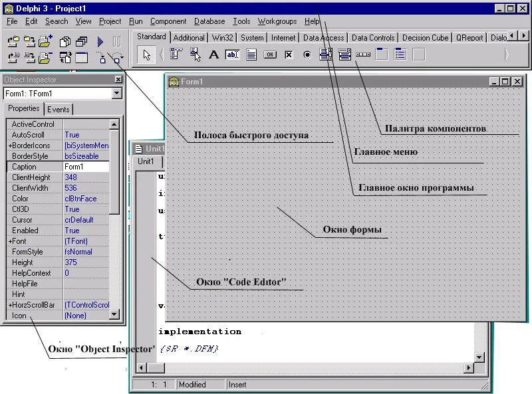This screenshot has height=394, width=532.
Task: Switch to the Additional palette tab
Action: click(189, 38)
